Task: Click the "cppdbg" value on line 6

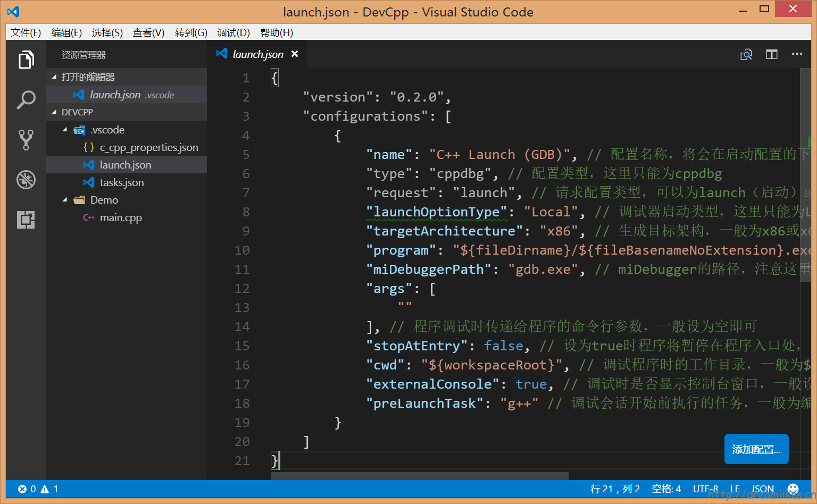Action: 460,174
